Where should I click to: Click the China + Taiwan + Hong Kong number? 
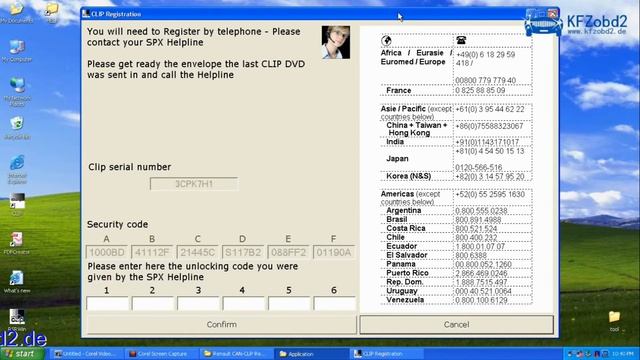coord(489,127)
